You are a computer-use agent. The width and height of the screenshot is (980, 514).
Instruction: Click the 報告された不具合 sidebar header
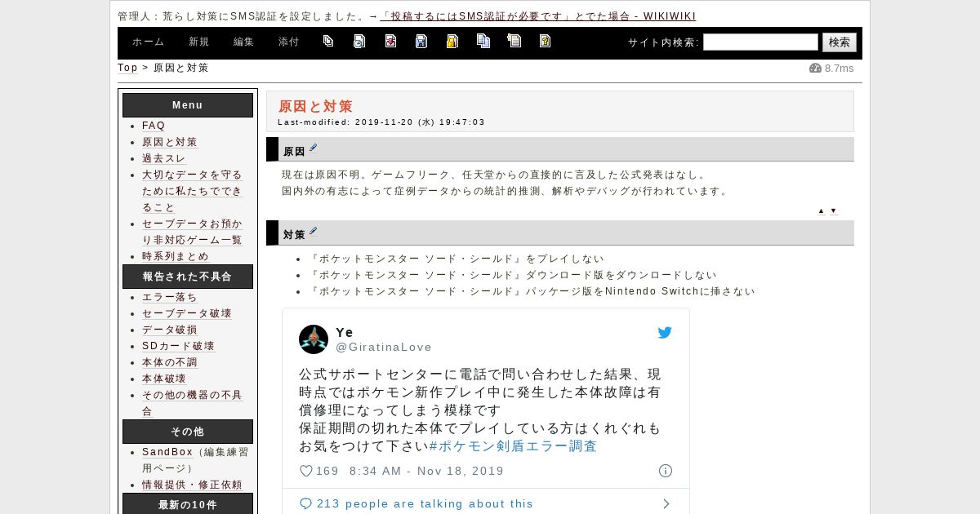click(x=188, y=277)
